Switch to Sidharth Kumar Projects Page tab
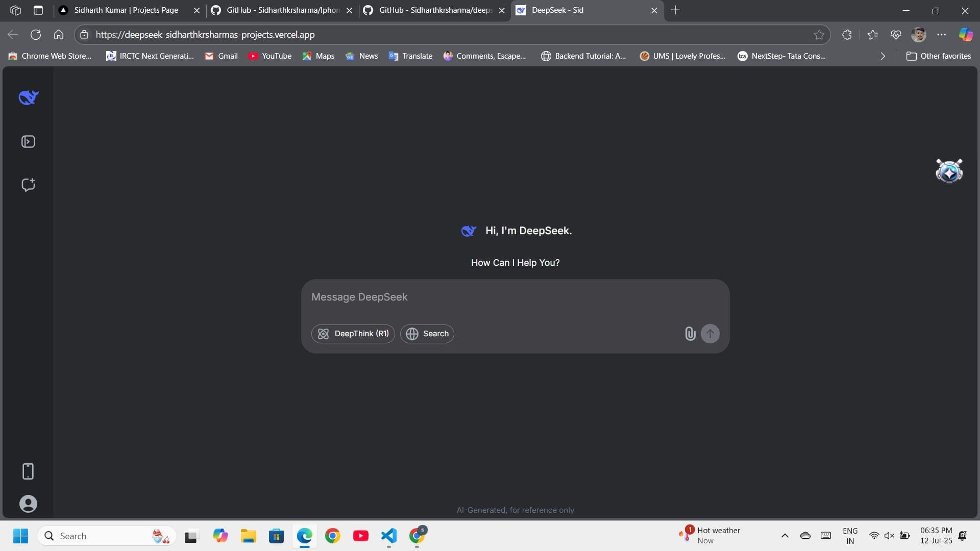The height and width of the screenshot is (551, 980). click(x=128, y=10)
